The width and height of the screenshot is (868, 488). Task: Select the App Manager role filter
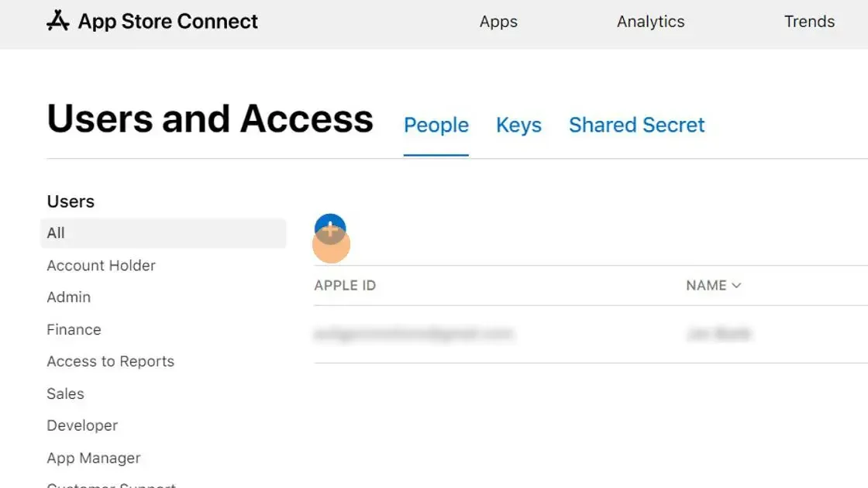tap(93, 458)
